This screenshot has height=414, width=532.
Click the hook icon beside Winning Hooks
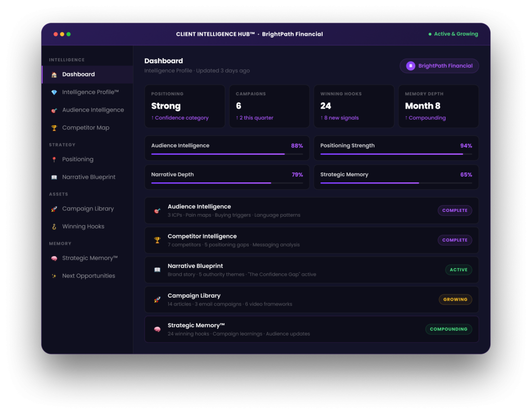click(54, 226)
